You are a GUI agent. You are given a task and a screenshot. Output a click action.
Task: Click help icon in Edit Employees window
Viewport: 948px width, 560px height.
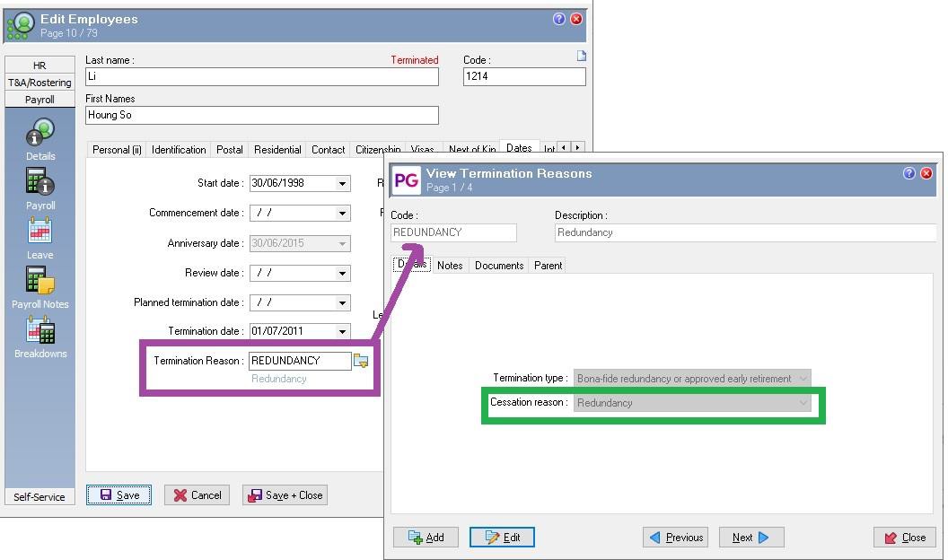[559, 19]
